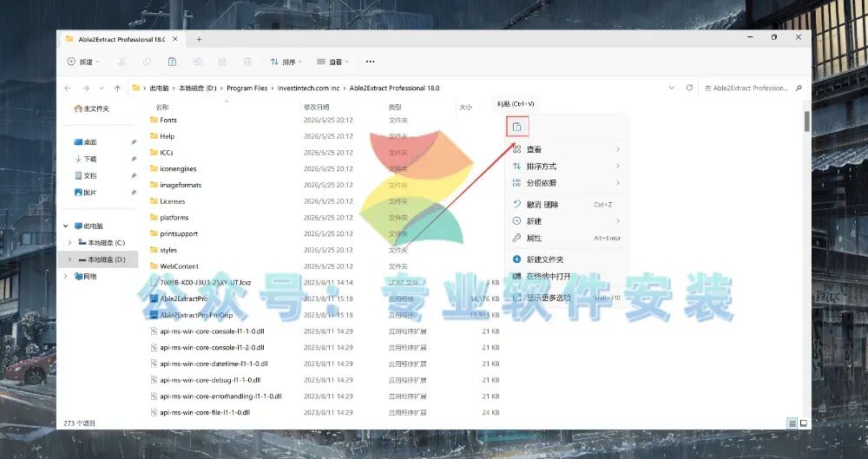Click the Share icon in toolbar
Image resolution: width=868 pixels, height=459 pixels.
pyautogui.click(x=222, y=62)
